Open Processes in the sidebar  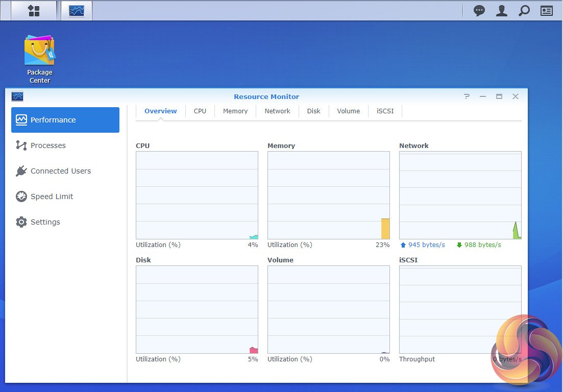click(48, 145)
